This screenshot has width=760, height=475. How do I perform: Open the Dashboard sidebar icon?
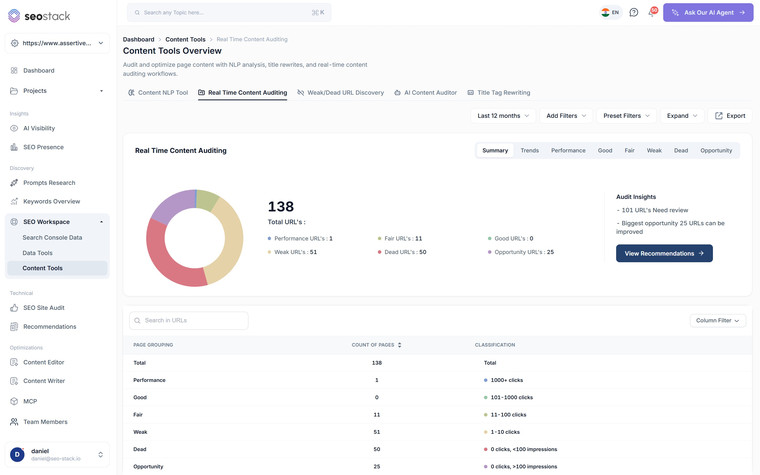[x=14, y=71]
